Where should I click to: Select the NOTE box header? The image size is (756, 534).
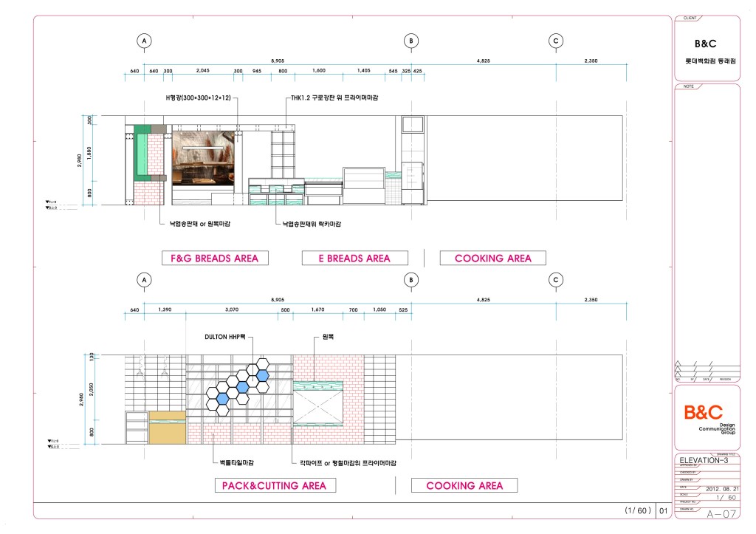coord(690,86)
